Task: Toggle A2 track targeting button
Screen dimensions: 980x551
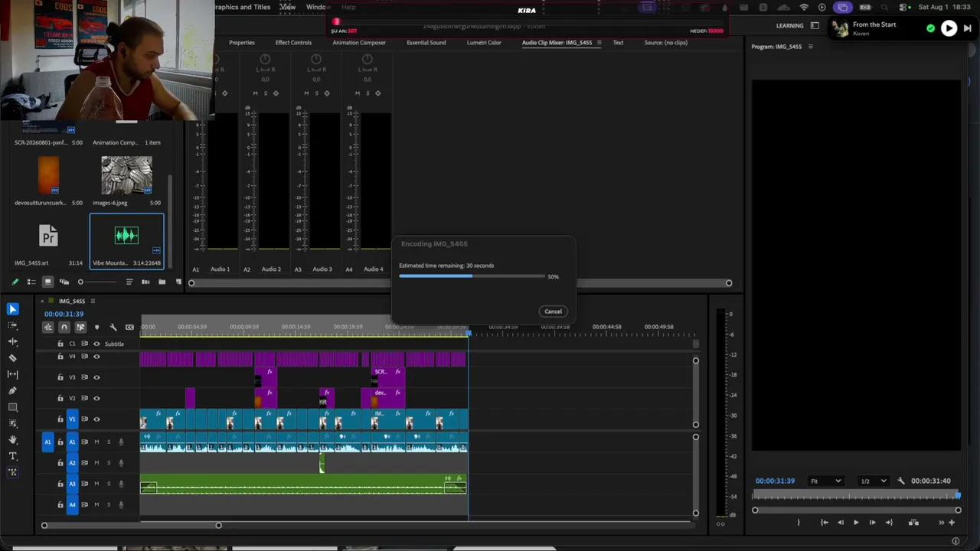Action: coord(73,463)
